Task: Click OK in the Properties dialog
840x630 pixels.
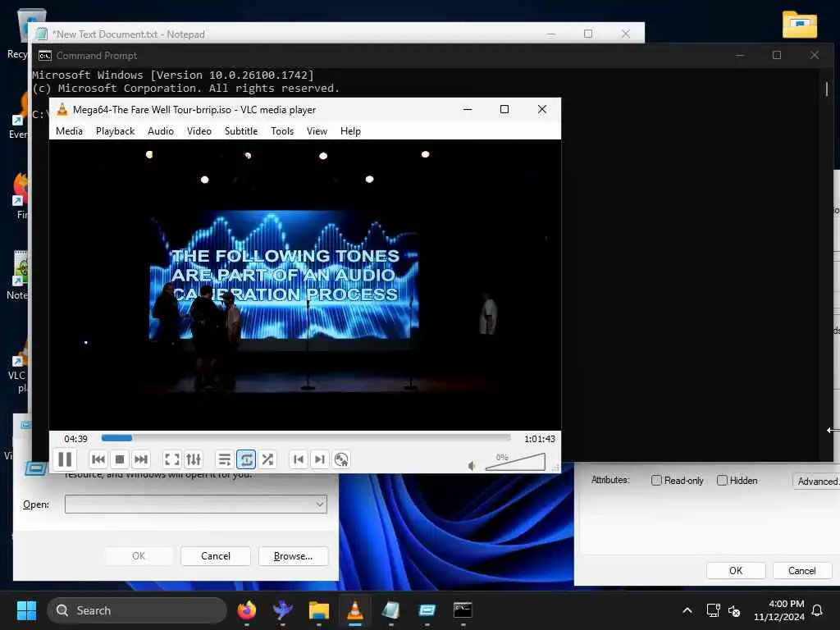Action: click(x=736, y=571)
